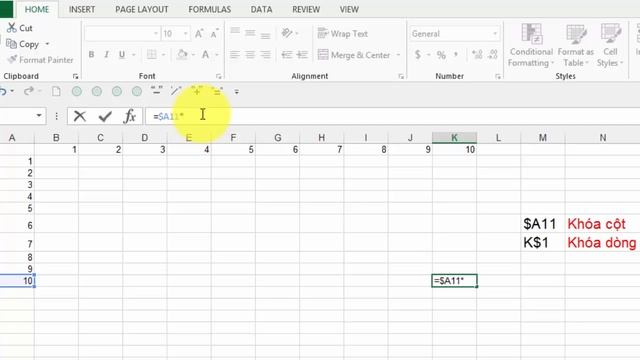Select column A header
The image size is (640, 360).
coord(12,138)
